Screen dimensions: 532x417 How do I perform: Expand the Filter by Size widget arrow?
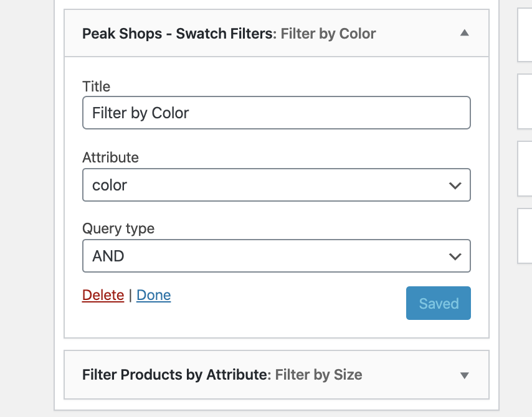[464, 375]
